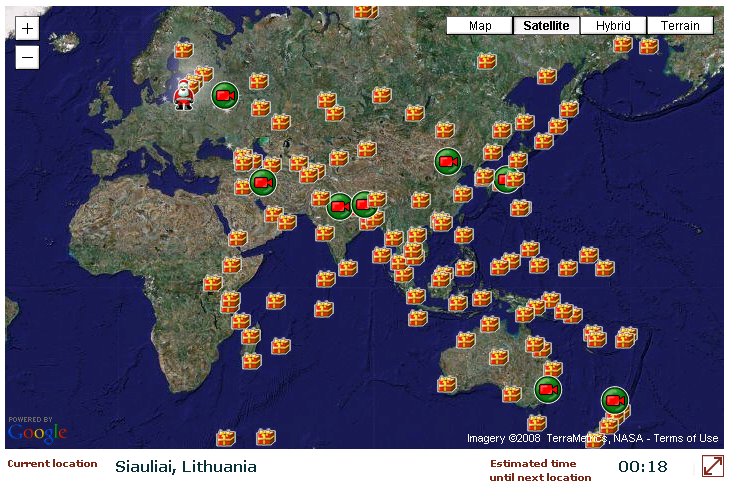Image resolution: width=738 pixels, height=504 pixels.
Task: Click the Siauliai, Lithuania location text
Action: pyautogui.click(x=186, y=467)
